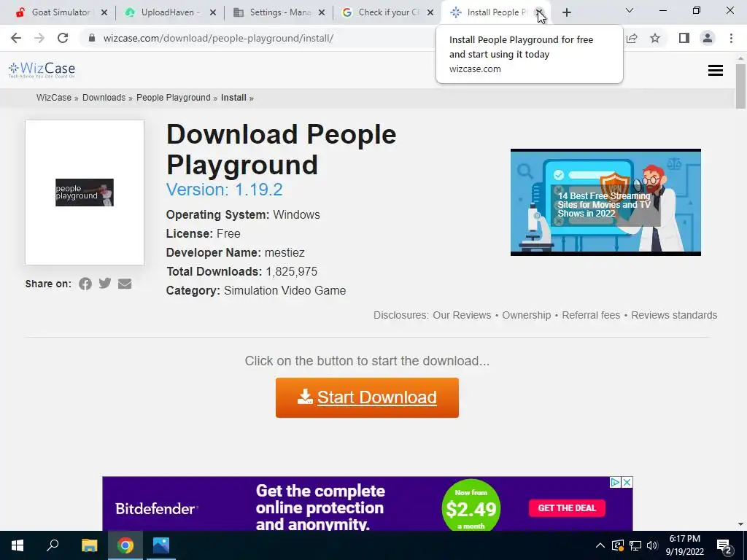Click the Start Download button
The image size is (747, 560).
(367, 397)
